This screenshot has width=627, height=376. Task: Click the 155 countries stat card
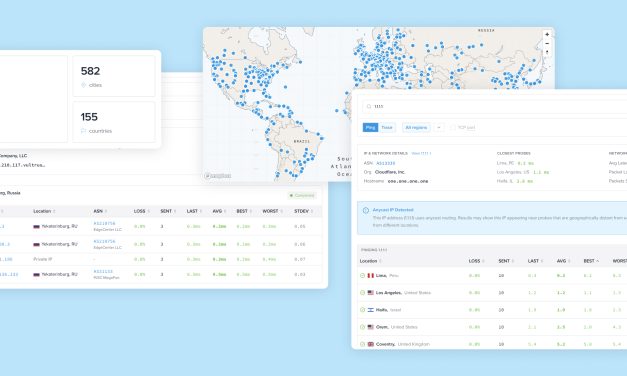[x=114, y=122]
